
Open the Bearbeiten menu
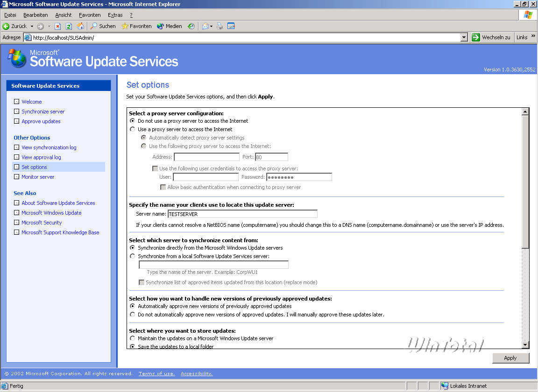(35, 15)
